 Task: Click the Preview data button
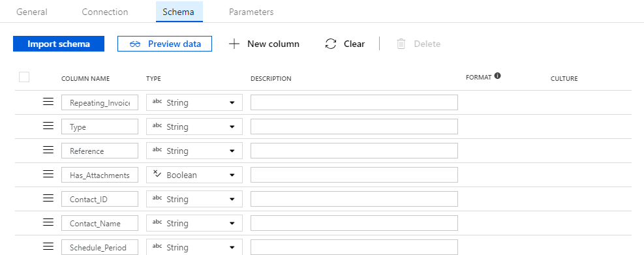pyautogui.click(x=164, y=44)
